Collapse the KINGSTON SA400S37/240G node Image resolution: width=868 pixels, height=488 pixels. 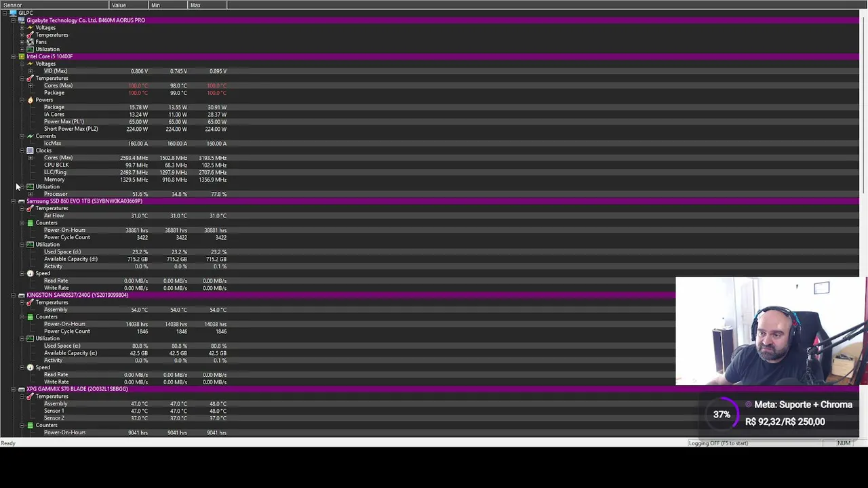coord(13,295)
